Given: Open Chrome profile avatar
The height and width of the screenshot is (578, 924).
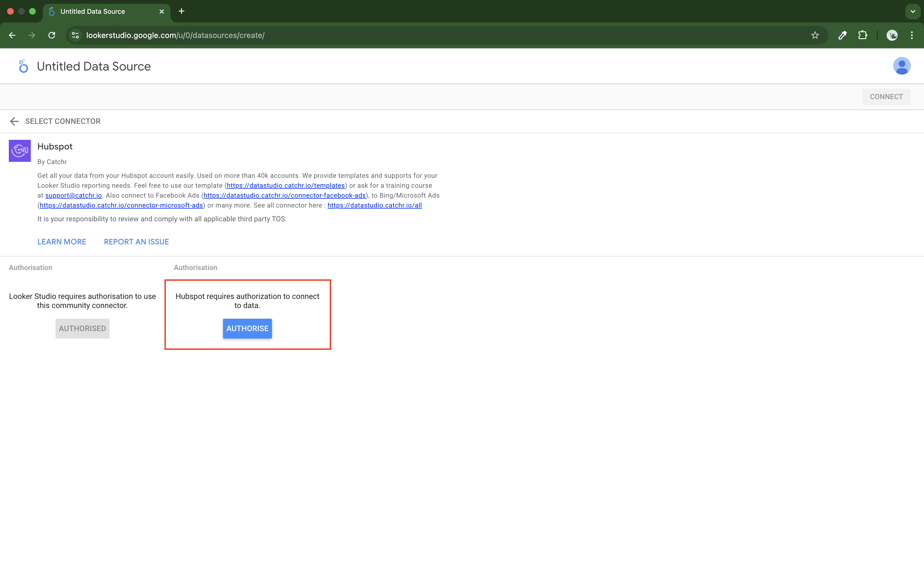Looking at the screenshot, I should tap(892, 35).
